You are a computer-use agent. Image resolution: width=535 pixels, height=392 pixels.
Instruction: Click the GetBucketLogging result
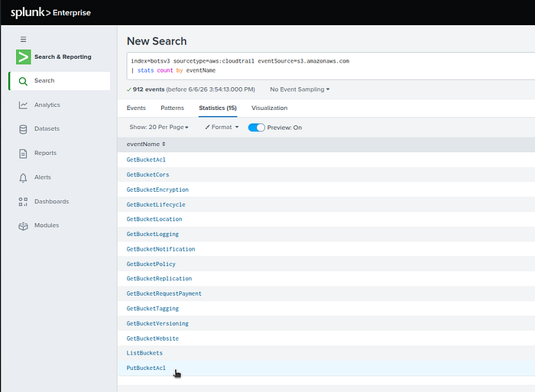pos(153,235)
